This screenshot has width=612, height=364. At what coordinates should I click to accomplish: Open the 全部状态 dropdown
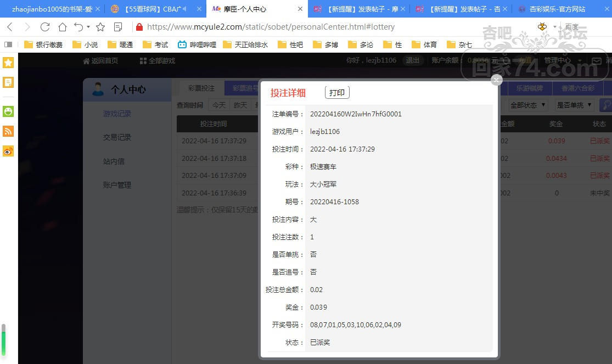coord(528,105)
